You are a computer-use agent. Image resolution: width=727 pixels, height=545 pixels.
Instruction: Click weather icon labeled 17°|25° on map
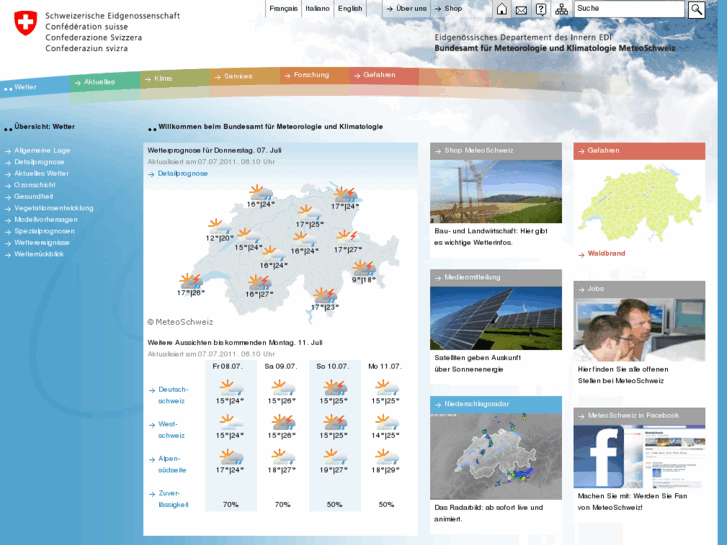pyautogui.click(x=310, y=213)
